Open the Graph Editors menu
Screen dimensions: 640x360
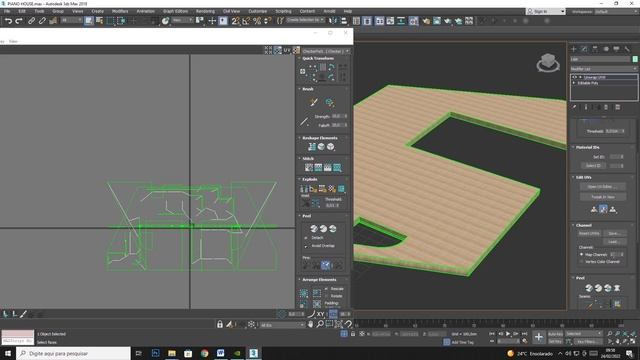click(176, 11)
